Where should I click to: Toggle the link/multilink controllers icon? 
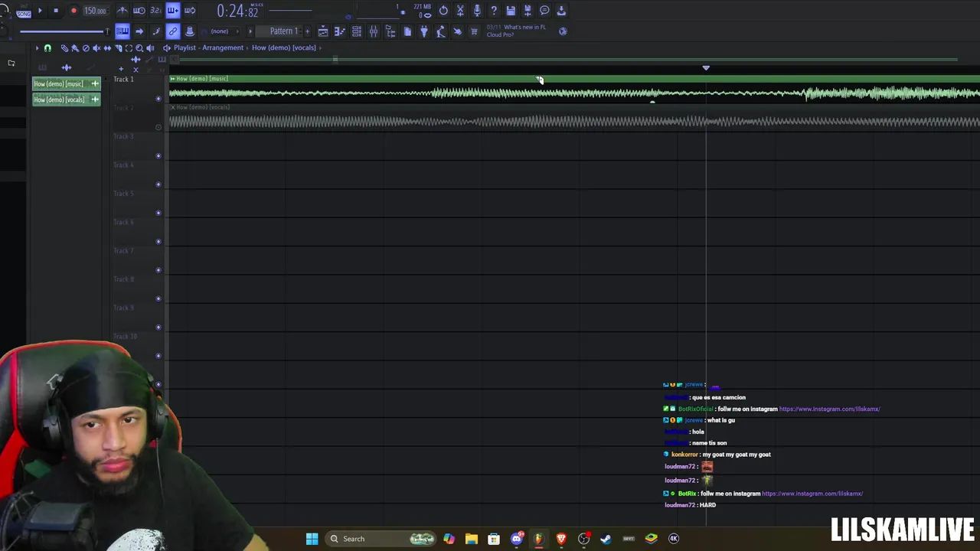[173, 31]
